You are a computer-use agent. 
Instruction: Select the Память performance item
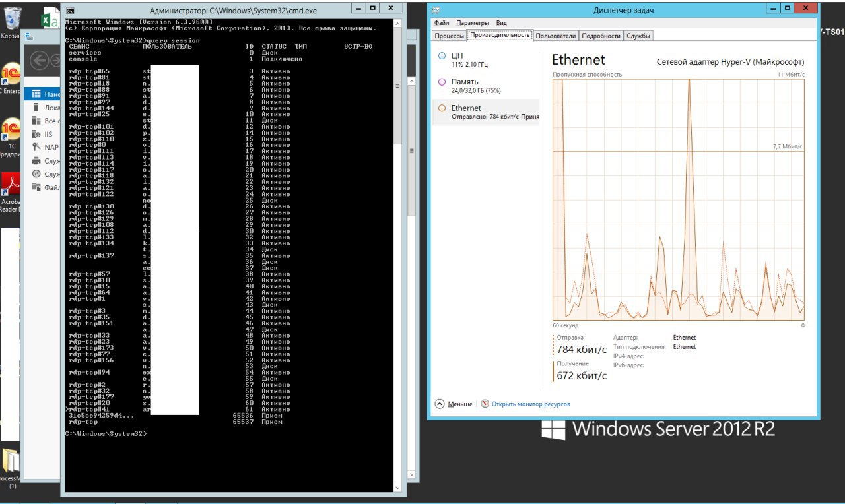[485, 86]
